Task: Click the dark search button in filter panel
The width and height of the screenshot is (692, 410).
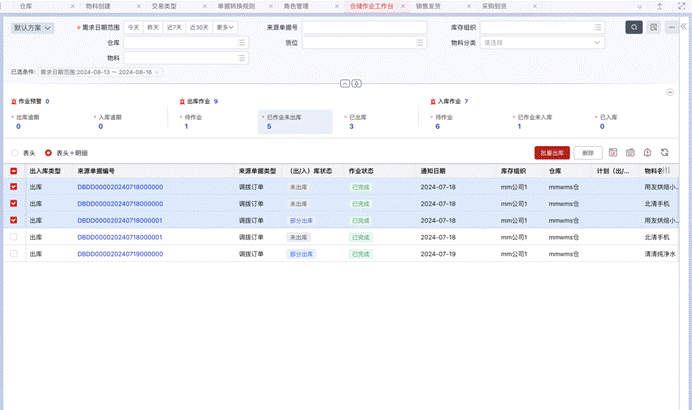Action: click(633, 27)
